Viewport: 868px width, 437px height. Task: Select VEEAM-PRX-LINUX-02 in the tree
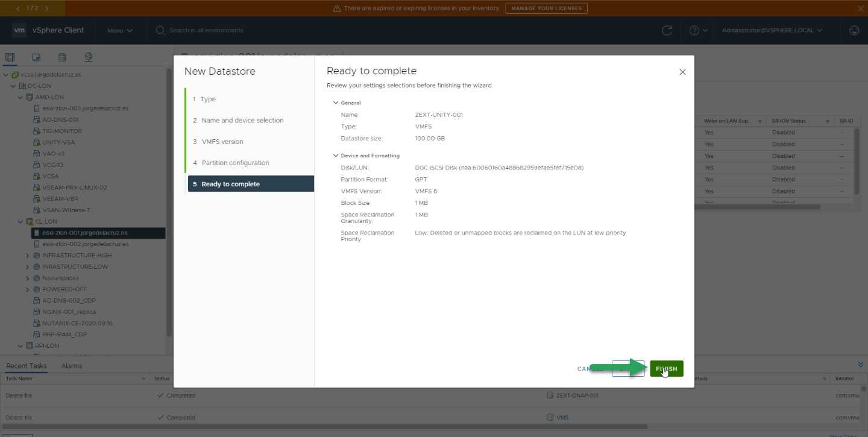click(x=75, y=187)
